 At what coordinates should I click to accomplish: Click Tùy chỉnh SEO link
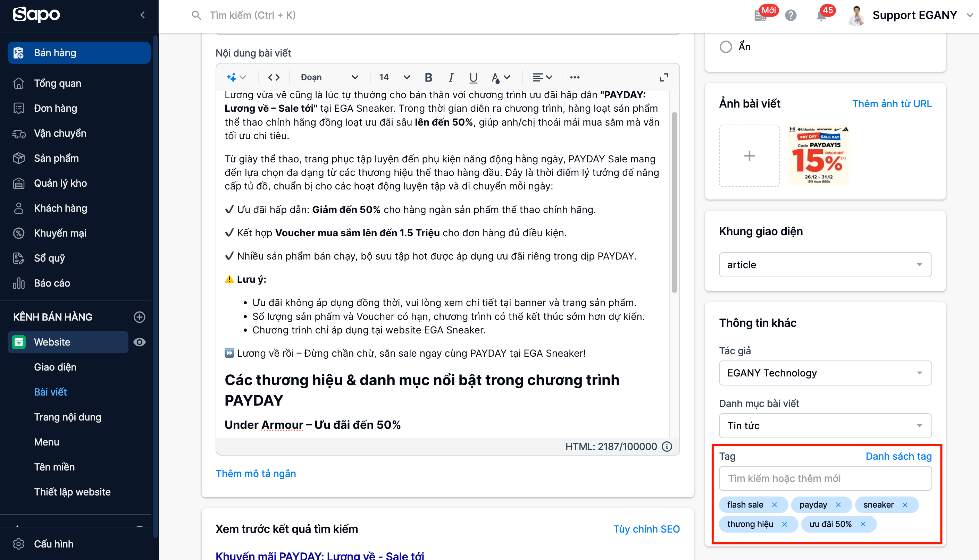(646, 529)
